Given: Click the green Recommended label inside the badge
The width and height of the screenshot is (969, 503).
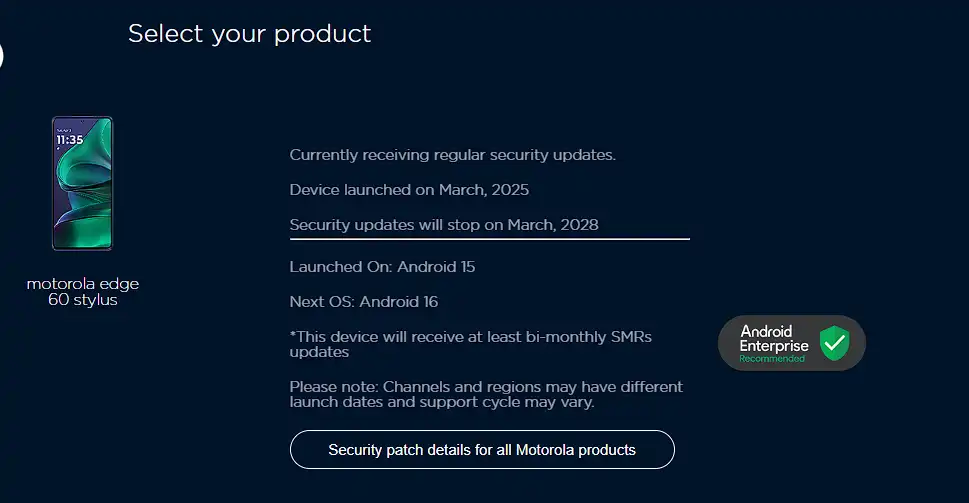Looking at the screenshot, I should (772, 358).
